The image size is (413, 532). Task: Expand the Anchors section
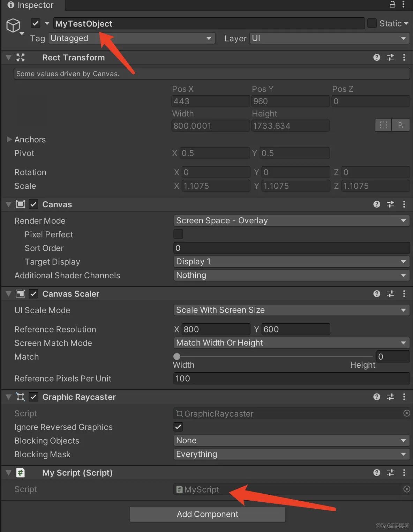click(x=9, y=139)
